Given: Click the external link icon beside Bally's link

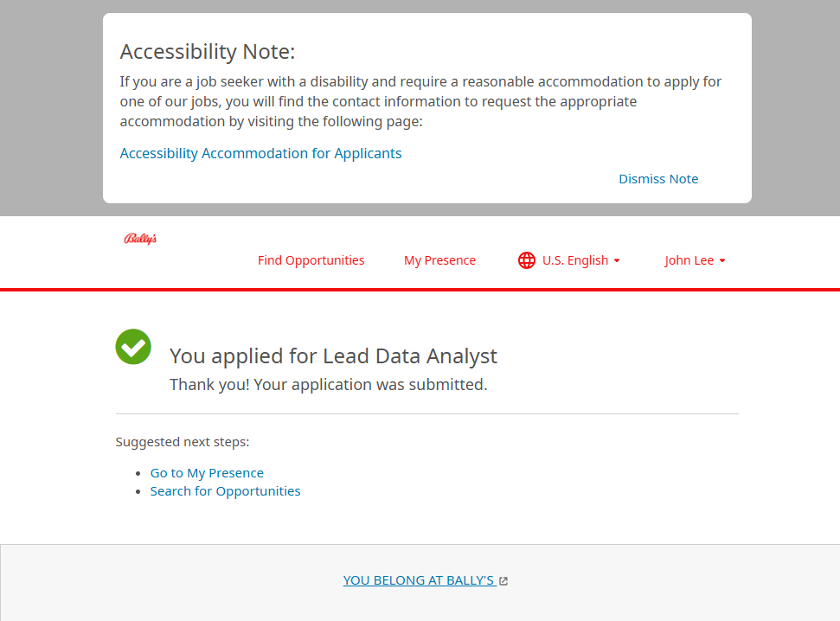Looking at the screenshot, I should (x=503, y=581).
